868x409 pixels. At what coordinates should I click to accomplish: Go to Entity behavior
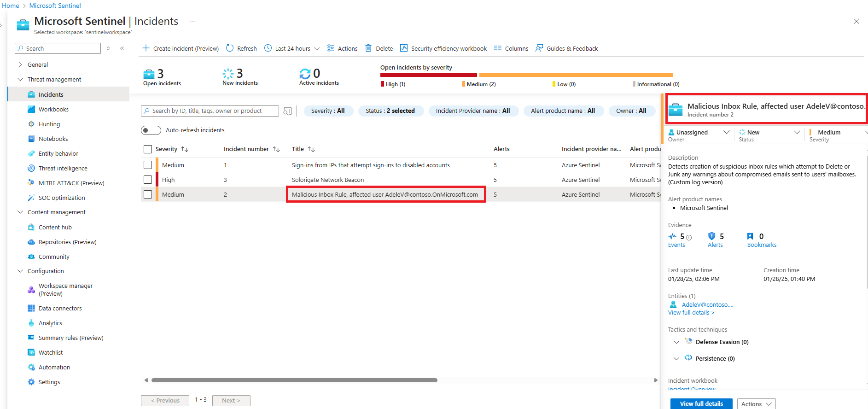pyautogui.click(x=58, y=153)
